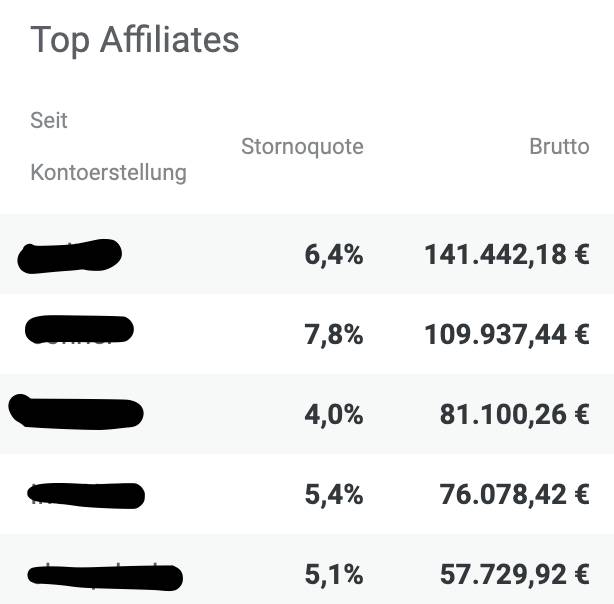Screen dimensions: 614x604
Task: Click the Top Affiliates heading
Action: (134, 40)
